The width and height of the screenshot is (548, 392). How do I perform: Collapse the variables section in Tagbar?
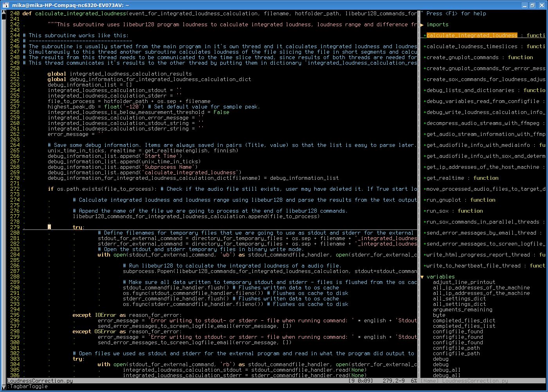pos(422,277)
